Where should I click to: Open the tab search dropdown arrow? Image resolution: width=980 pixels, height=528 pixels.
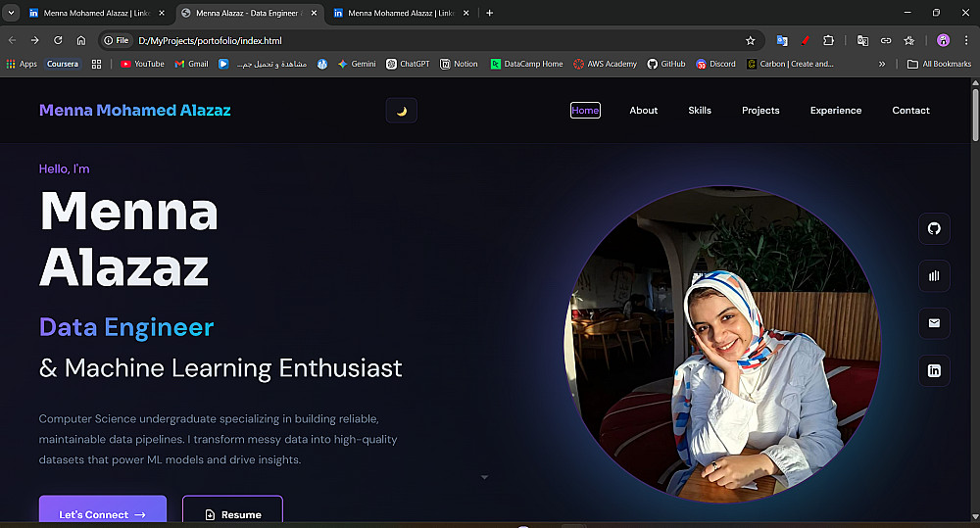(11, 13)
